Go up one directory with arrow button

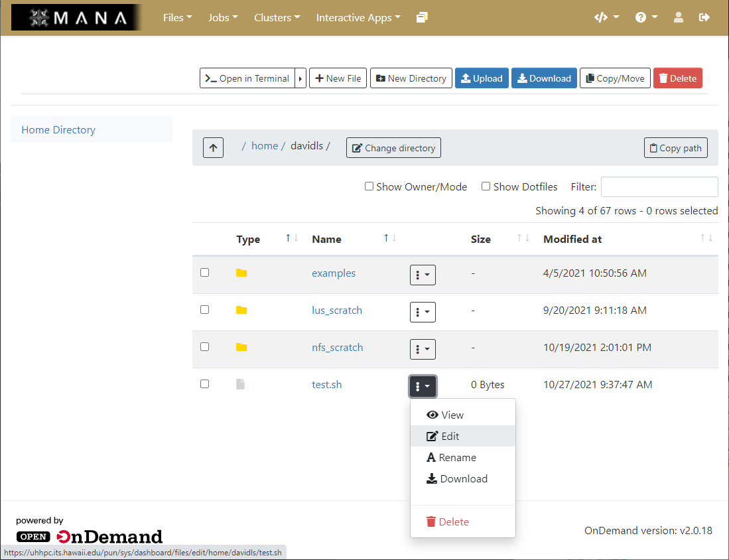pyautogui.click(x=213, y=148)
